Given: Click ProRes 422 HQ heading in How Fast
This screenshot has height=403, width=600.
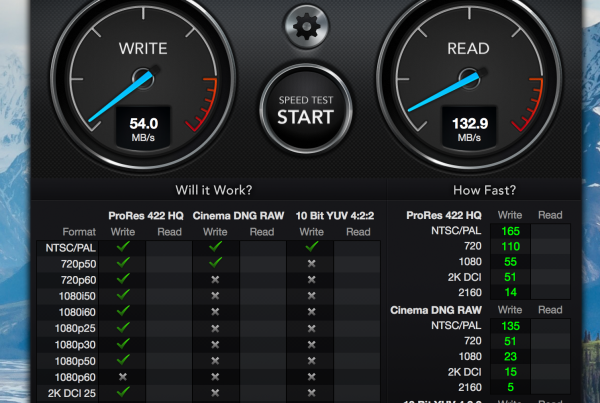Looking at the screenshot, I should click(x=444, y=215).
